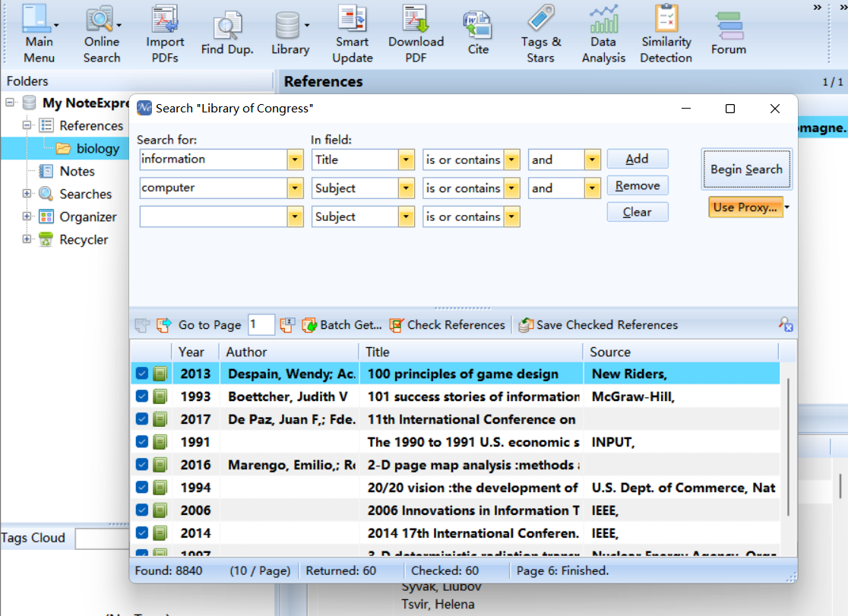Uncheck the 1991 INPUT reference checkbox
The width and height of the screenshot is (848, 616).
pyautogui.click(x=141, y=442)
